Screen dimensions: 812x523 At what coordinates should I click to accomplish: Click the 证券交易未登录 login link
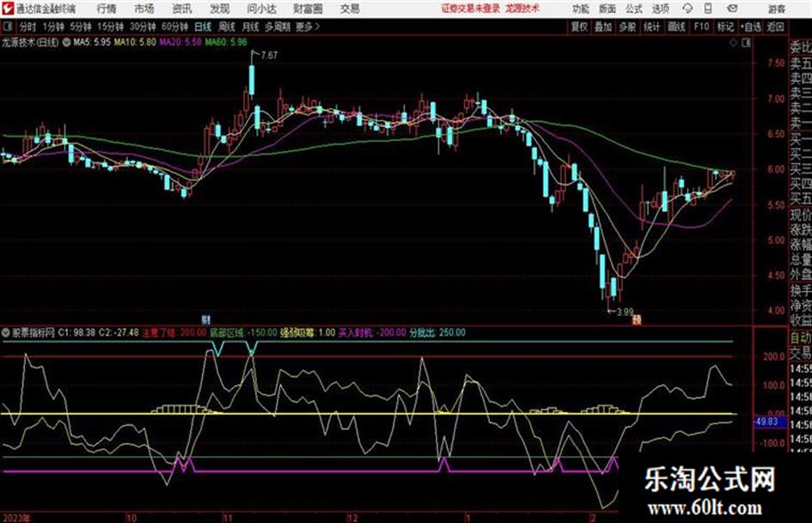(471, 9)
